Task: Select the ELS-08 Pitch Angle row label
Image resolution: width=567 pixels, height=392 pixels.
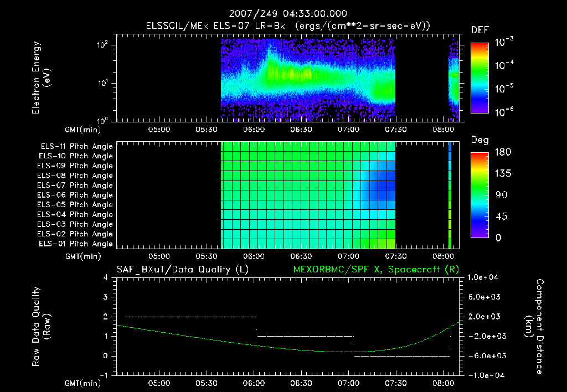Action: click(x=75, y=176)
